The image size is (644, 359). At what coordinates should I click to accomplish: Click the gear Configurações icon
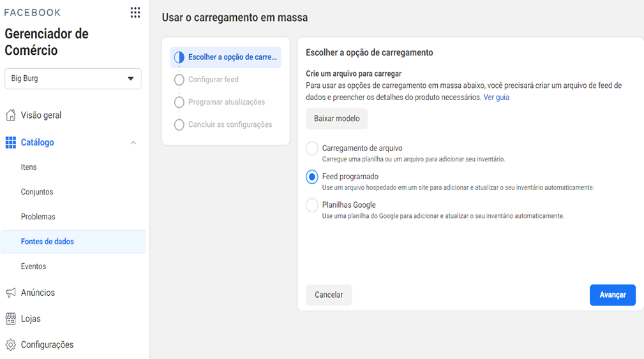(11, 344)
